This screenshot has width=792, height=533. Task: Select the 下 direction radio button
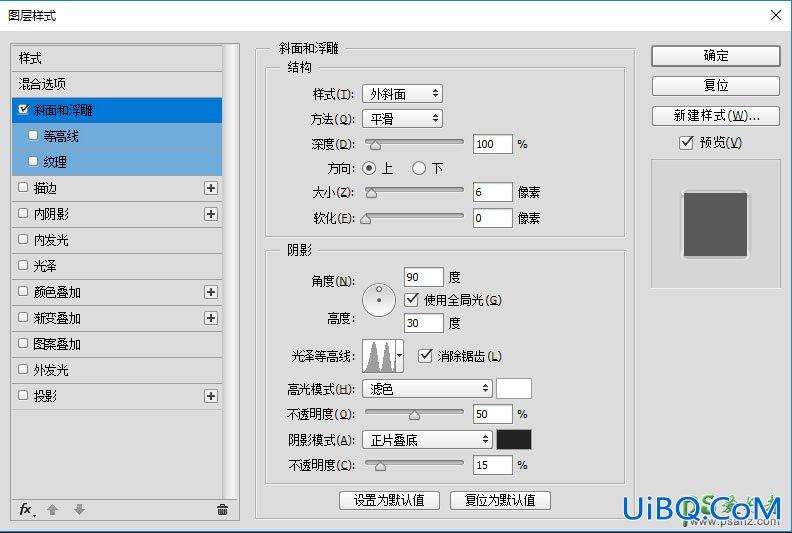click(x=419, y=168)
